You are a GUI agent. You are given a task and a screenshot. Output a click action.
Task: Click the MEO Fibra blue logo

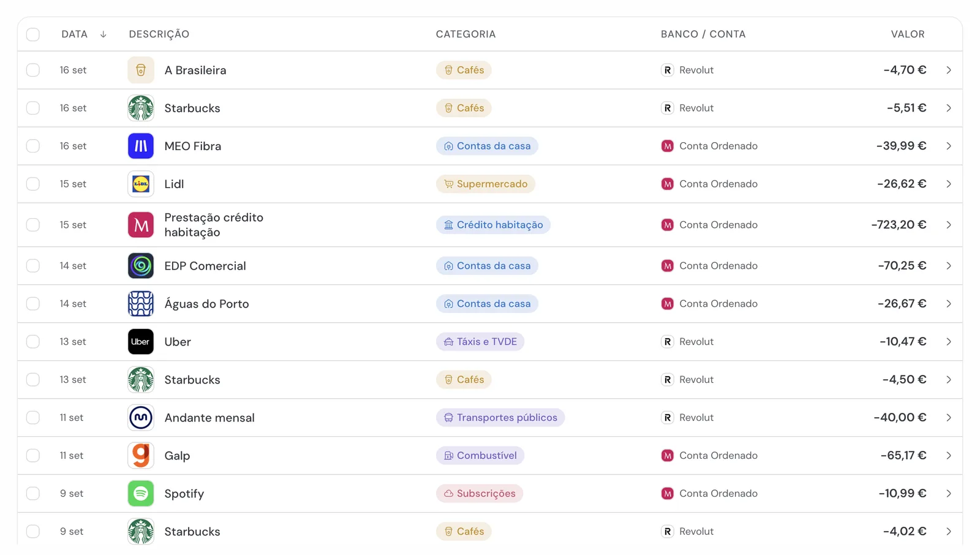(x=141, y=146)
